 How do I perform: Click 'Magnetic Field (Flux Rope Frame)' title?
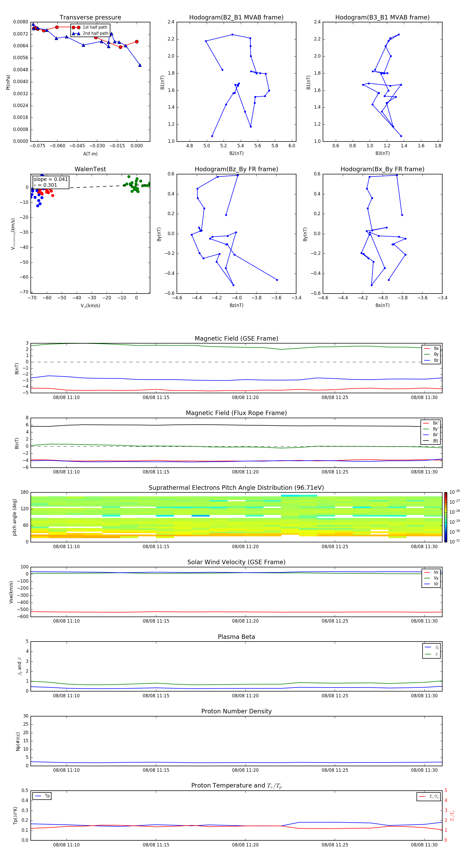click(x=236, y=413)
